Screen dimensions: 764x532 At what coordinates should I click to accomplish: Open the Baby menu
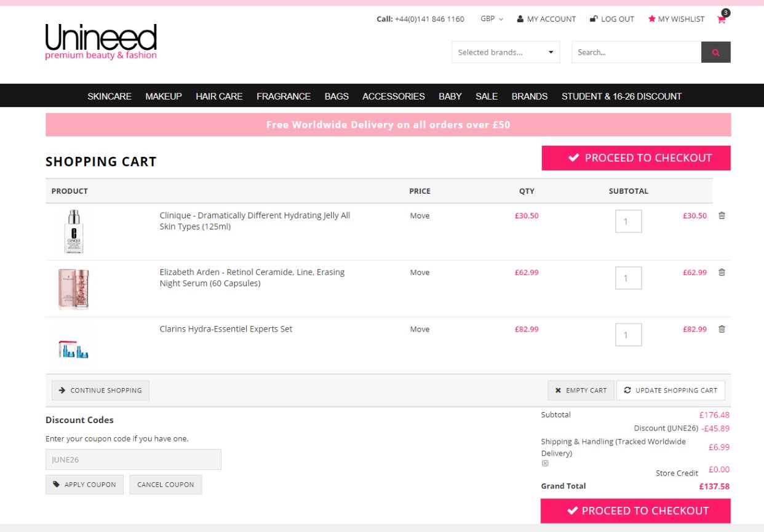point(450,96)
